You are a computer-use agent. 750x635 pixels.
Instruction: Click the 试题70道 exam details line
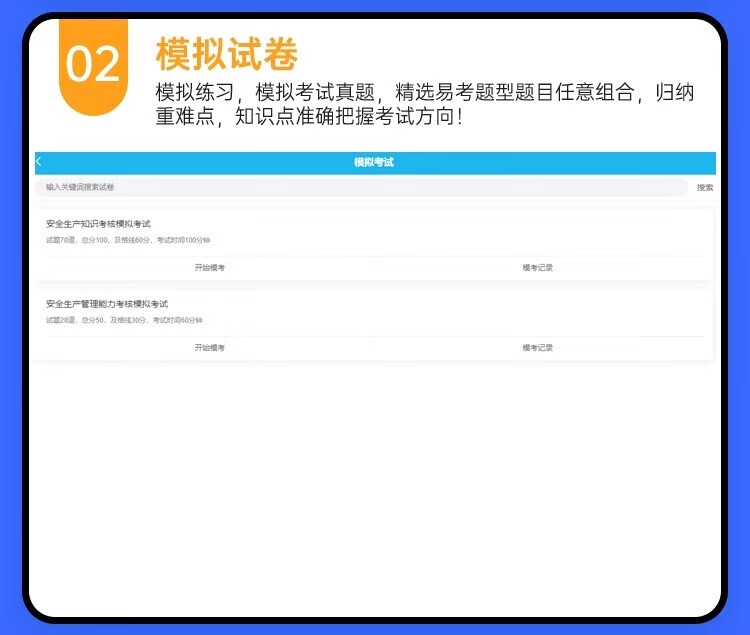tap(128, 240)
